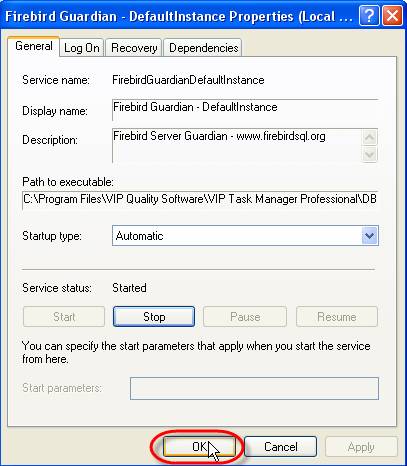The width and height of the screenshot is (407, 466).
Task: Go to the Recovery tab
Action: click(x=134, y=48)
